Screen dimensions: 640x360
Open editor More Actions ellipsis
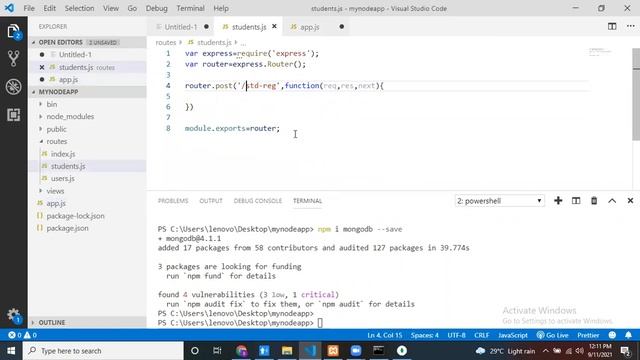pos(630,27)
